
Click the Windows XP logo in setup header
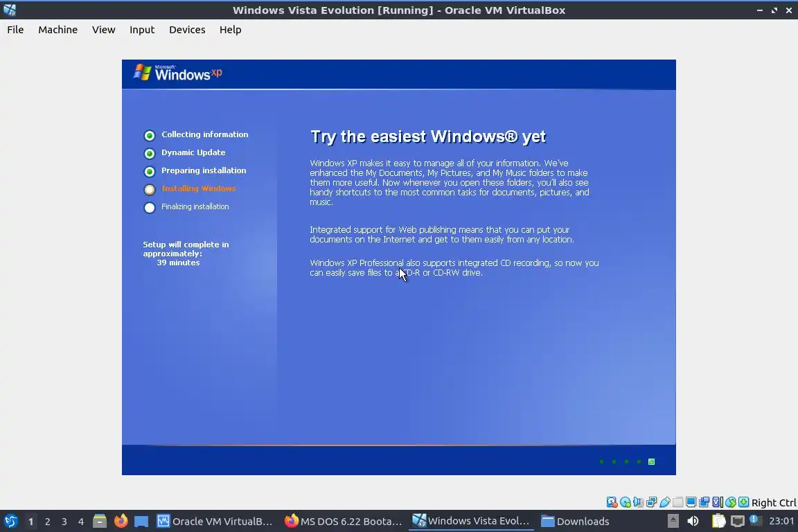pos(177,73)
